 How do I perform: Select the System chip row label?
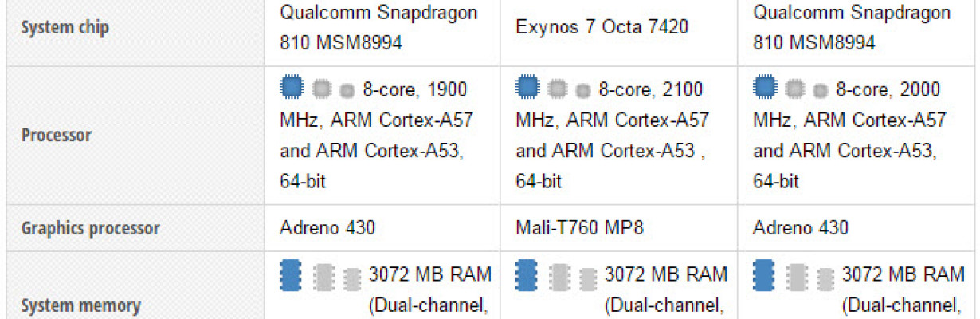[x=65, y=28]
